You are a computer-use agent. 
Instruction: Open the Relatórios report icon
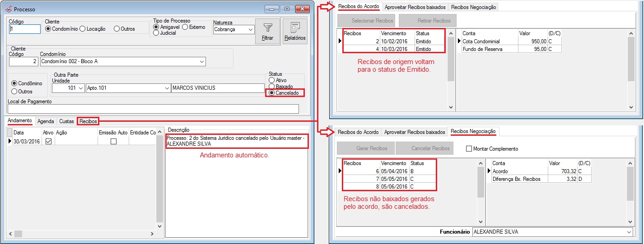295,31
